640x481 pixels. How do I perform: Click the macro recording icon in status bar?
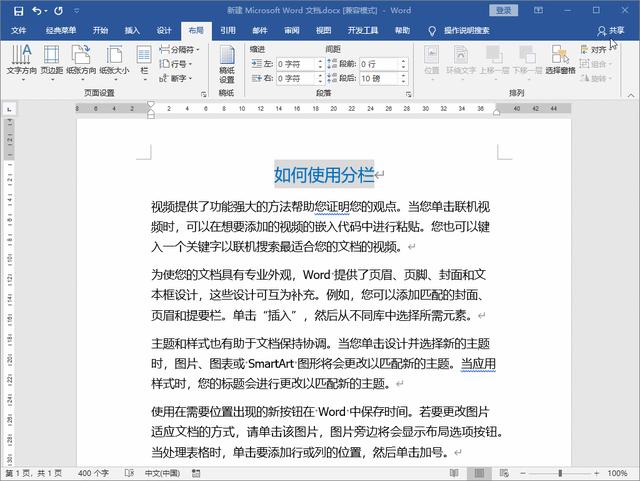[x=196, y=473]
